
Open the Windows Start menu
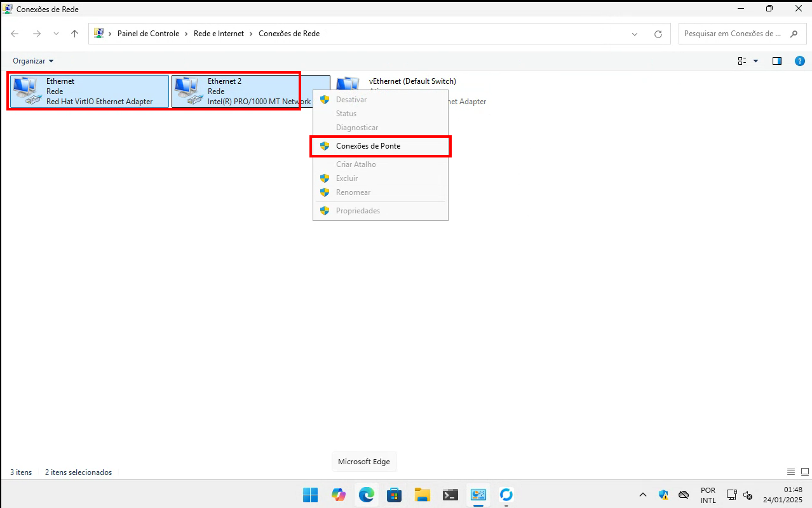(x=310, y=495)
